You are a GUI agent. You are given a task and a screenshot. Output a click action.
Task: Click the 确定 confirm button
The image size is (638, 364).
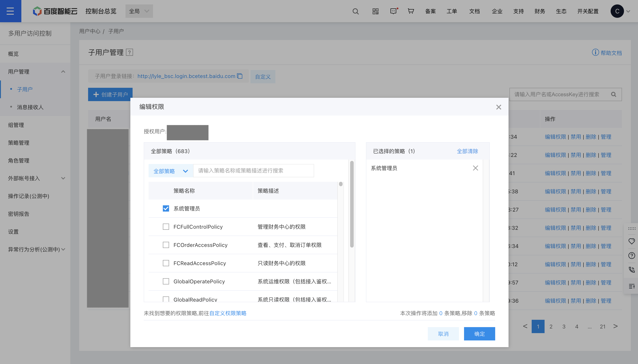pyautogui.click(x=479, y=334)
